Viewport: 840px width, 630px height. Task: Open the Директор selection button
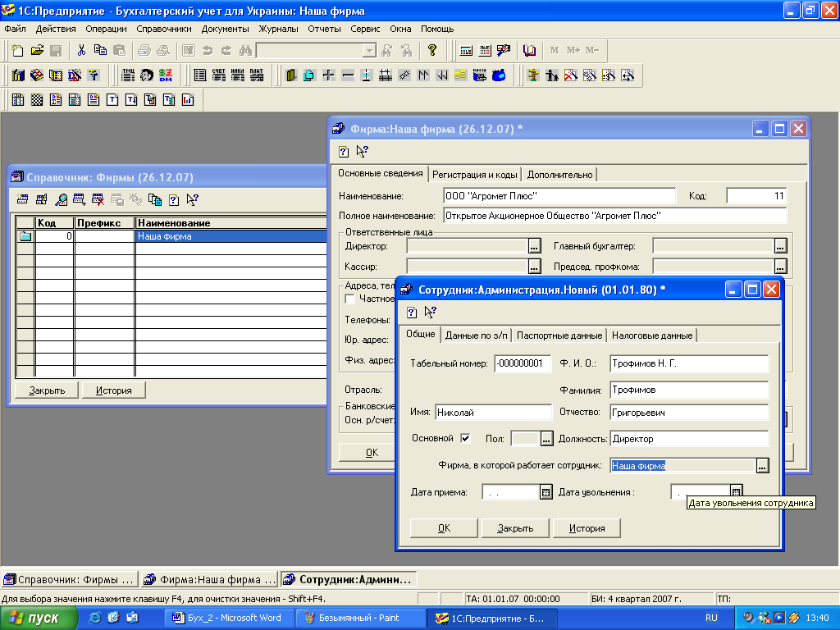coord(534,246)
